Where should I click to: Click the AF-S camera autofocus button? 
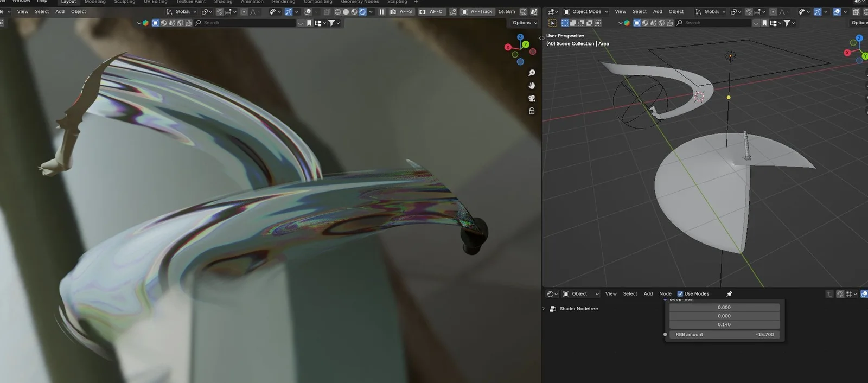pos(401,11)
